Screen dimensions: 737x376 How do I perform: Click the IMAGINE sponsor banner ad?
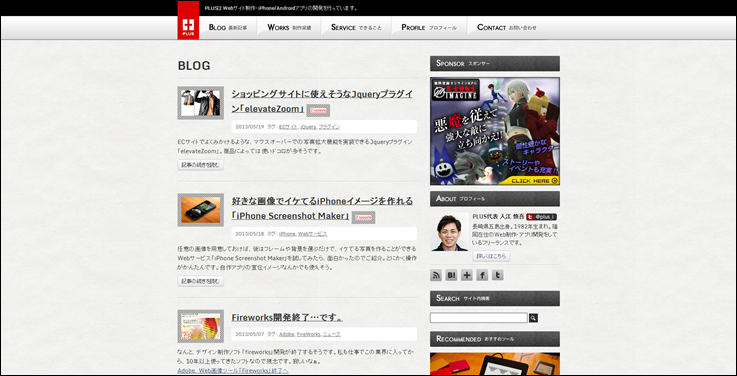[x=495, y=131]
